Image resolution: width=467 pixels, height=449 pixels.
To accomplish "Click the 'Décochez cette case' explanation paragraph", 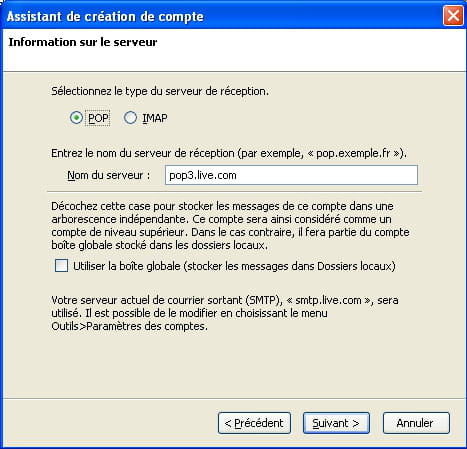I will click(x=230, y=226).
